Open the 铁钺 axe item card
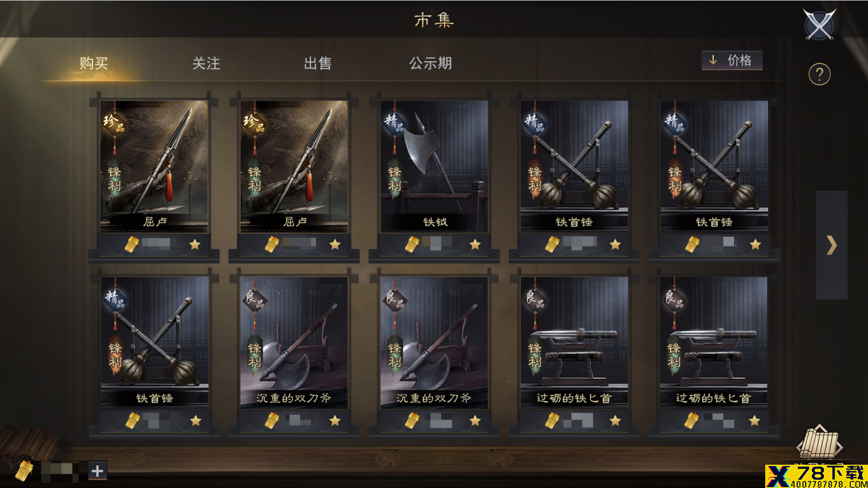Image resolution: width=868 pixels, height=488 pixels. (434, 166)
